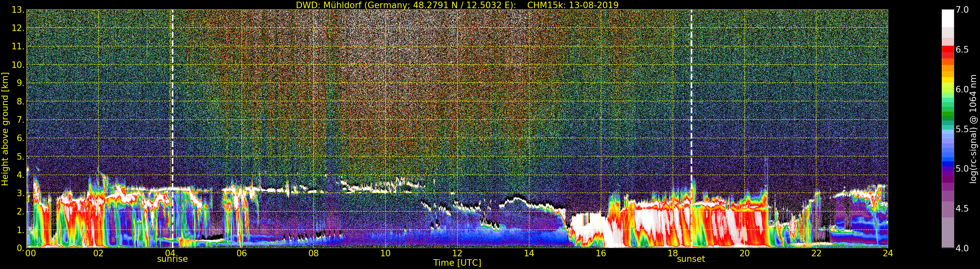Click the time-axis tick label "10"

pyautogui.click(x=385, y=253)
